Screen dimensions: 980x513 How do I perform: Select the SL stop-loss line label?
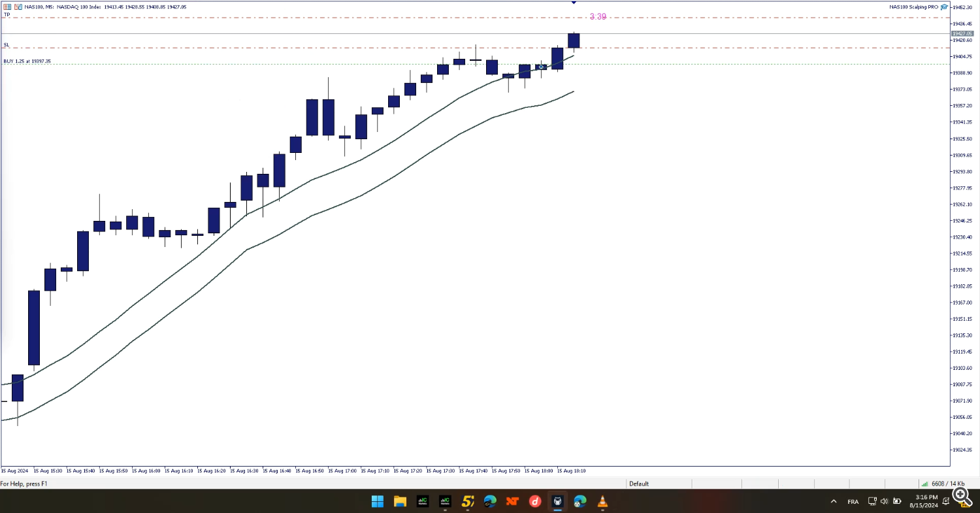point(7,45)
